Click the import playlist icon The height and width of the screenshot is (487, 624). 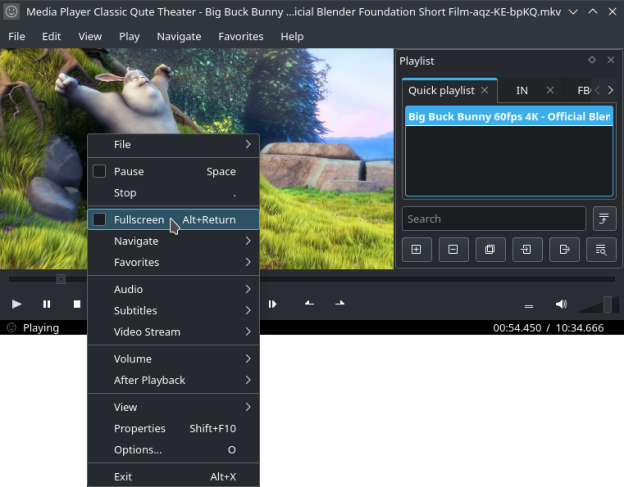(527, 249)
